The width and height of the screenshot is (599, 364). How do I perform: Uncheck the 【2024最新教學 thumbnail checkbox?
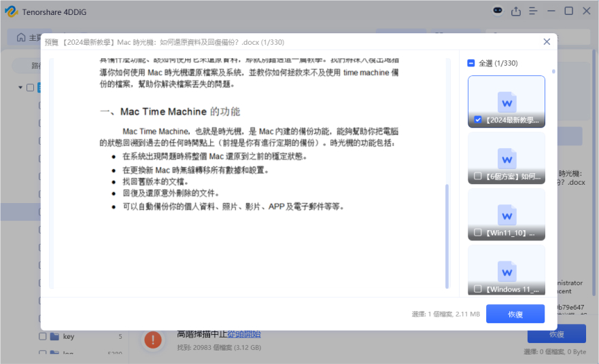click(477, 120)
